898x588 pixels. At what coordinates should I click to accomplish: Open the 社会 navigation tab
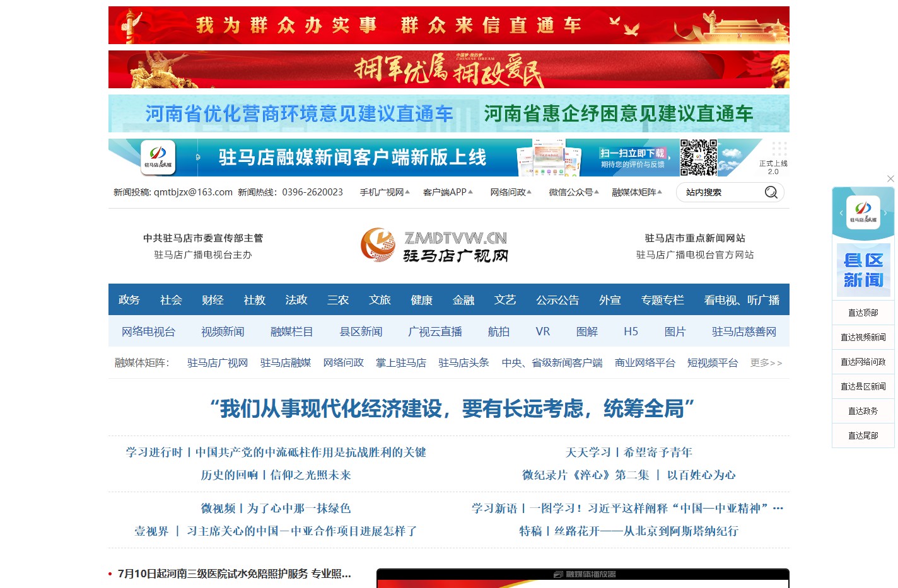(x=171, y=300)
